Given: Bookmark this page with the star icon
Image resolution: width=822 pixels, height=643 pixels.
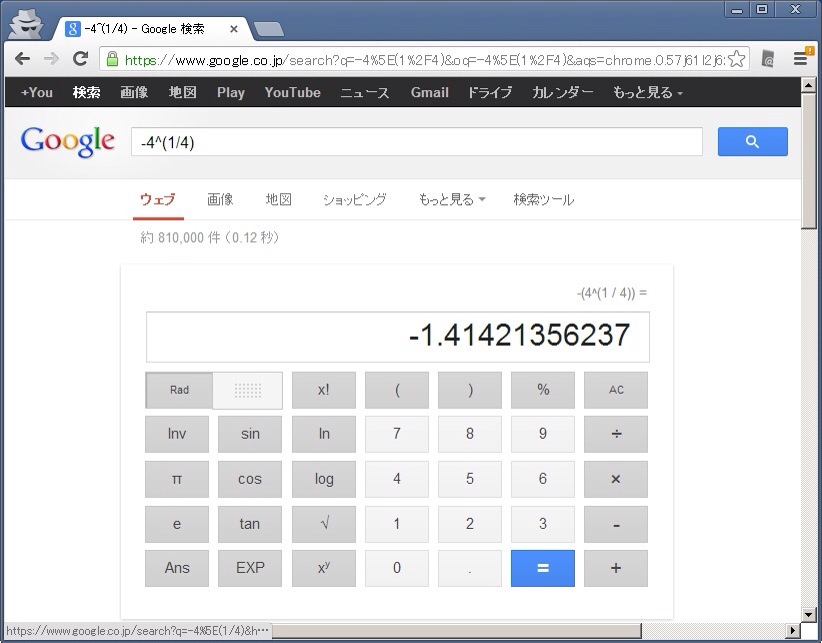Looking at the screenshot, I should (x=737, y=59).
